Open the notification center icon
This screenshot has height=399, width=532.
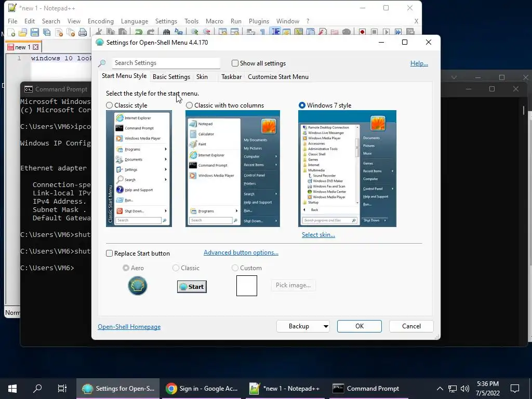pos(515,389)
